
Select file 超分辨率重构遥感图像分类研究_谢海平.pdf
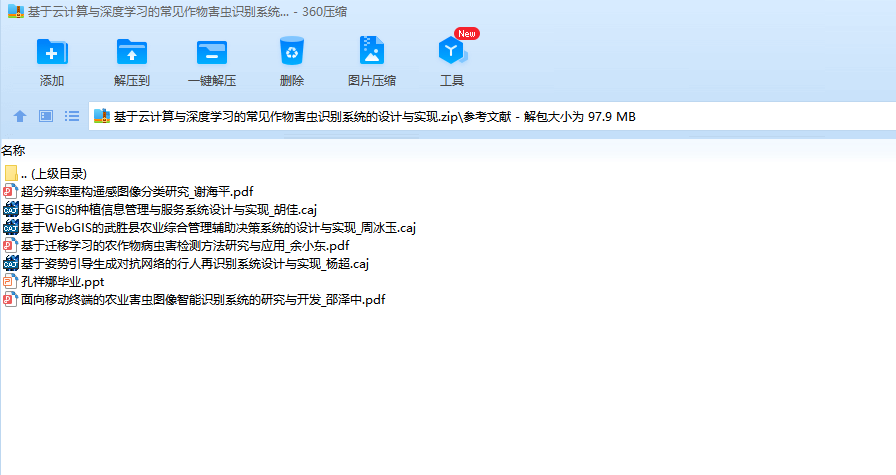click(x=137, y=191)
